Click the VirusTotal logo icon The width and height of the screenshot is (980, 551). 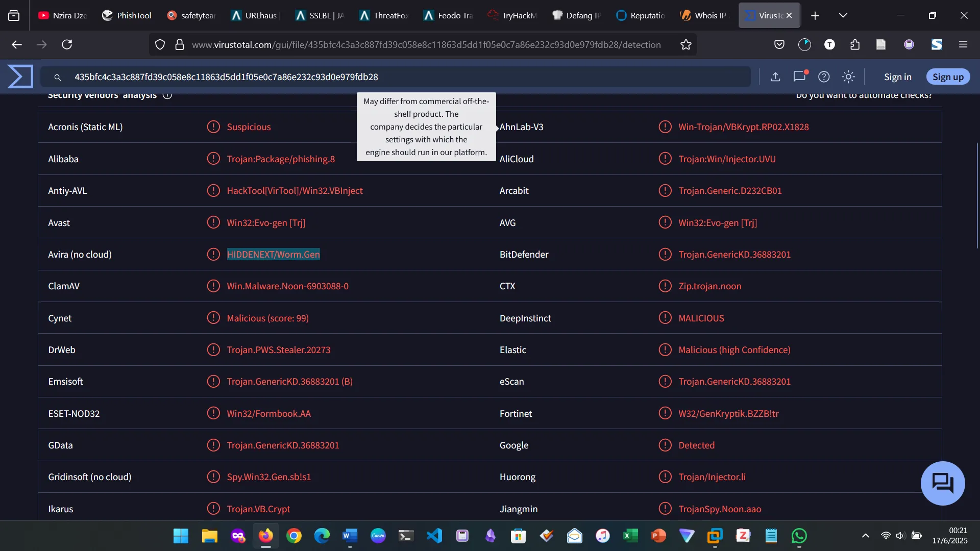coord(20,77)
